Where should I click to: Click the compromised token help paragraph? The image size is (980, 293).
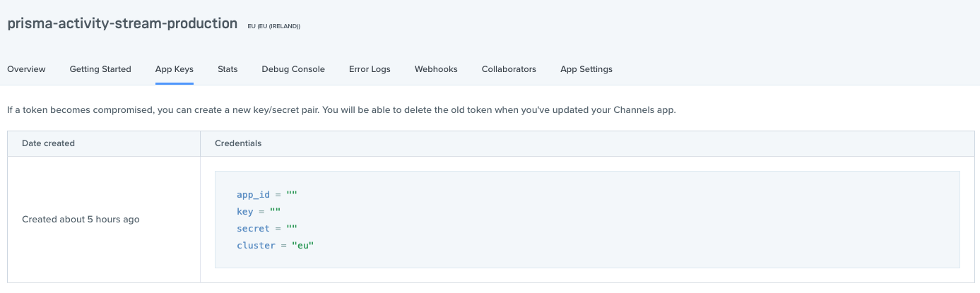(x=342, y=110)
